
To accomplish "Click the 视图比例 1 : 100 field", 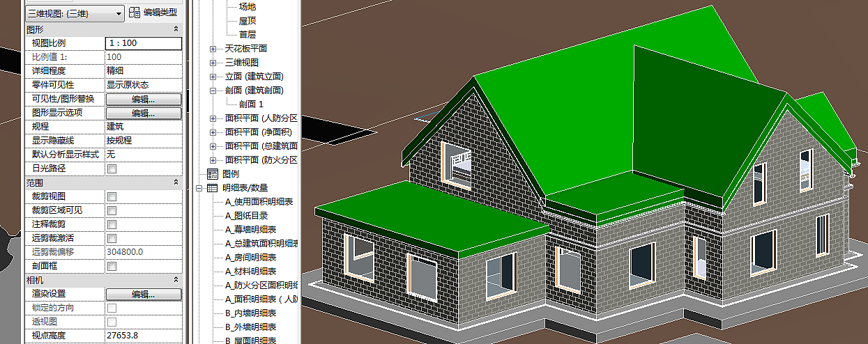I will [x=143, y=43].
